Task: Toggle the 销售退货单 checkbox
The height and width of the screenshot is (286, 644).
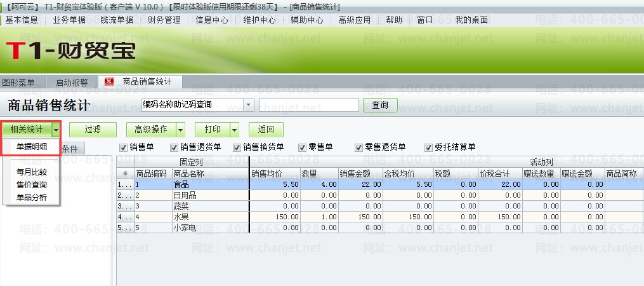Action: point(174,147)
